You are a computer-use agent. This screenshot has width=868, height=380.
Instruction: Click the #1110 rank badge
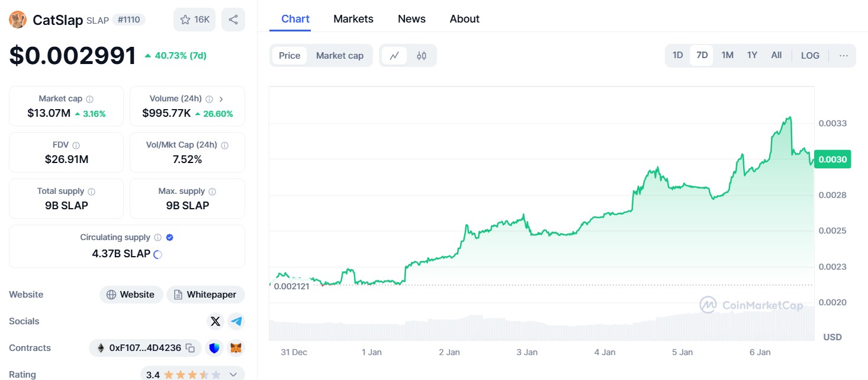128,20
